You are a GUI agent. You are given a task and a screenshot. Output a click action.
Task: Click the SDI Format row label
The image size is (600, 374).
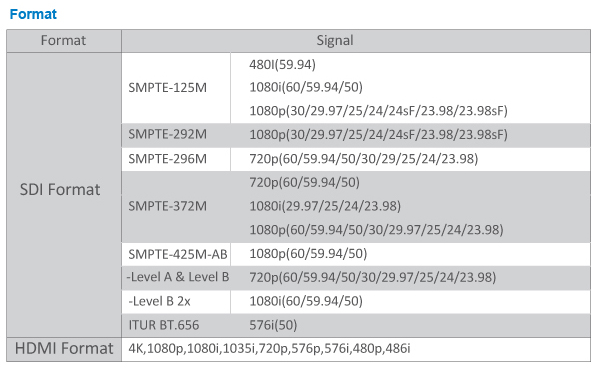(60, 189)
